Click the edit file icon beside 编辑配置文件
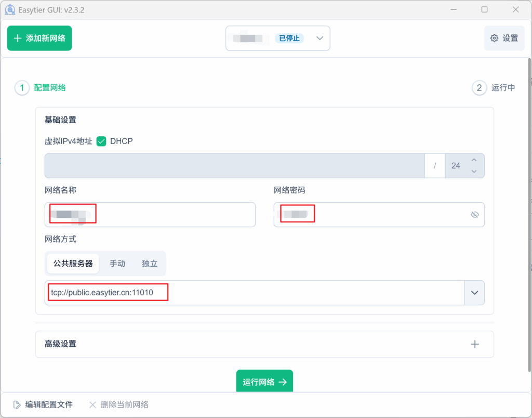 coord(17,404)
